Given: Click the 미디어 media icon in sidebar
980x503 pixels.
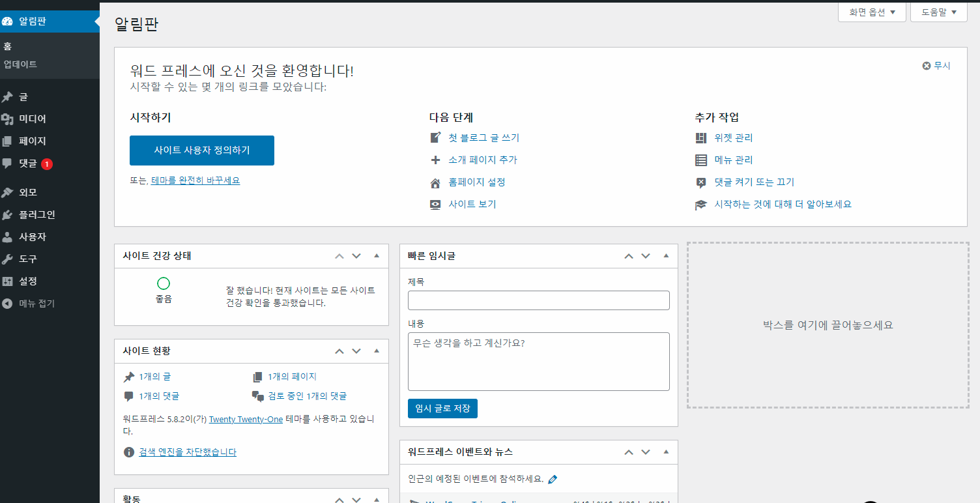Looking at the screenshot, I should [7, 119].
